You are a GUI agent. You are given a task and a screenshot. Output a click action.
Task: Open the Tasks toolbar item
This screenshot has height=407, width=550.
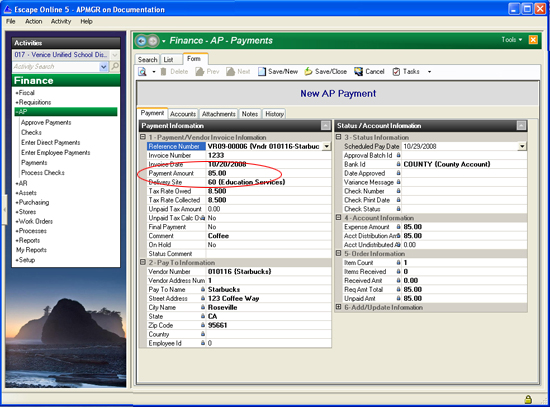406,72
